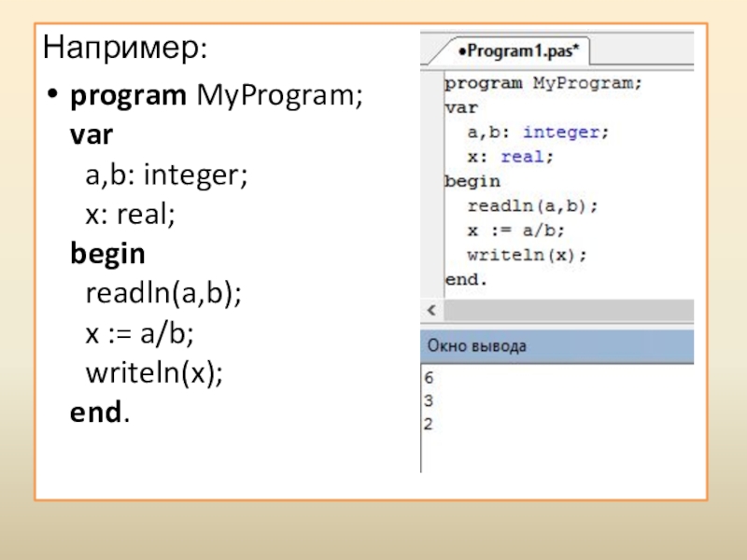Image resolution: width=747 pixels, height=560 pixels.
Task: Click 'program MyProgram;' line in the editor
Action: click(543, 83)
